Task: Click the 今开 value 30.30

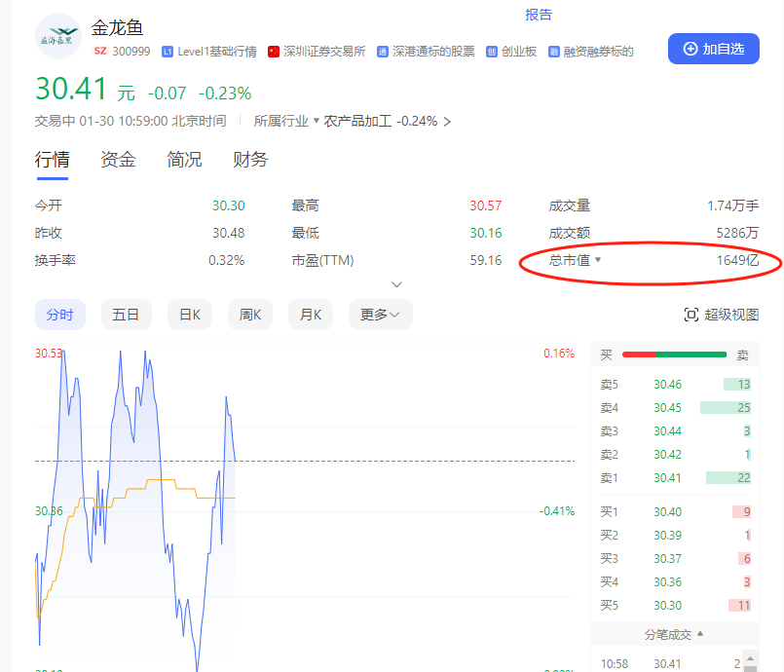Action: point(229,205)
